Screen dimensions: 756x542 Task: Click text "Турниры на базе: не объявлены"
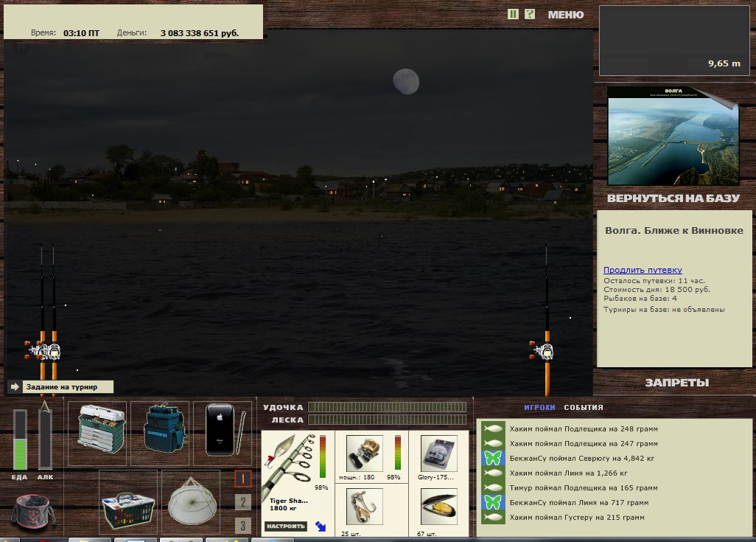(x=664, y=310)
